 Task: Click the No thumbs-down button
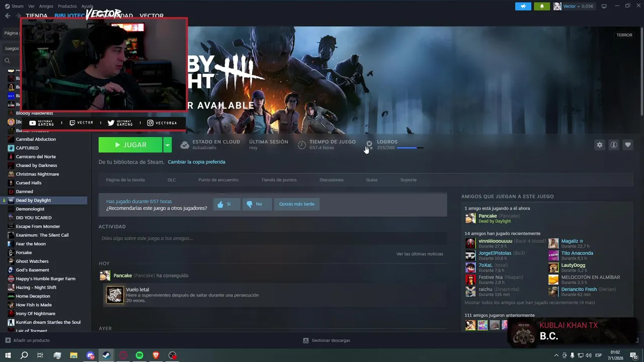[257, 204]
